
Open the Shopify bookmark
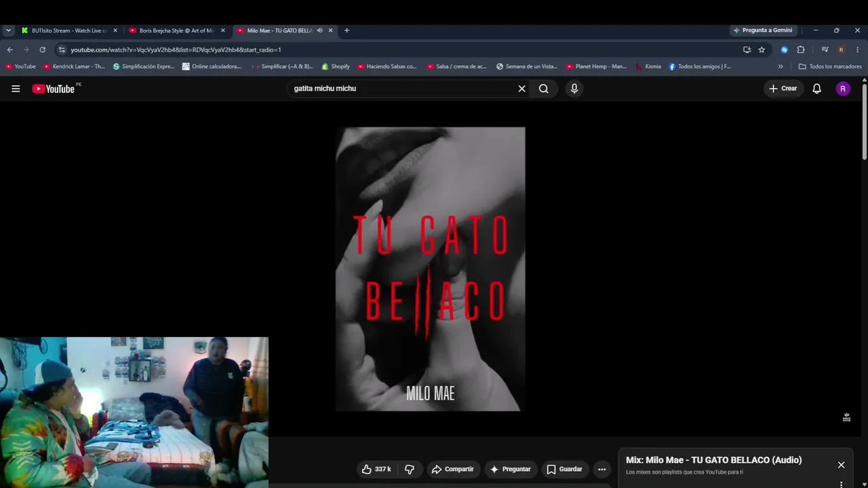tap(336, 66)
